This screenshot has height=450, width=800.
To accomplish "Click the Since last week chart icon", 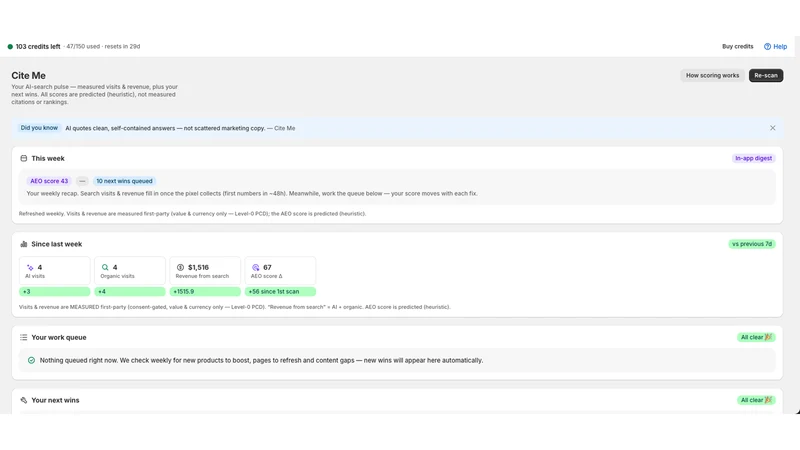I will (x=23, y=244).
